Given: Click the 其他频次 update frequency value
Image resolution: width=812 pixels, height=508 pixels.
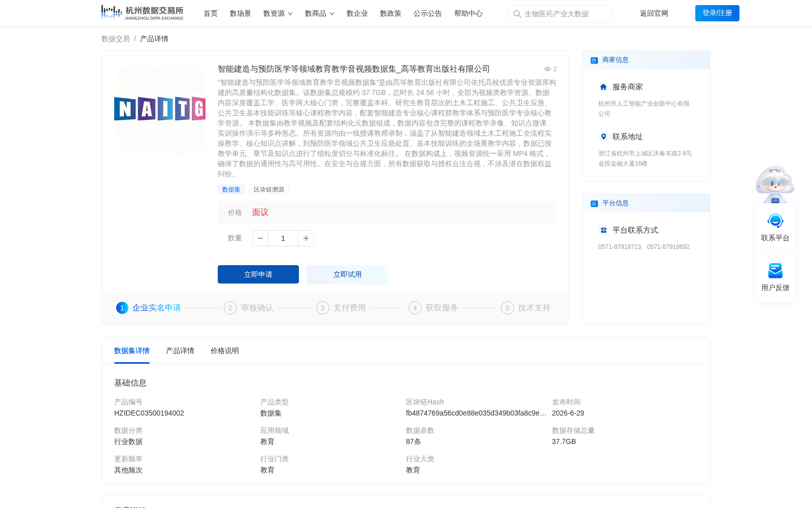Looking at the screenshot, I should tap(128, 470).
